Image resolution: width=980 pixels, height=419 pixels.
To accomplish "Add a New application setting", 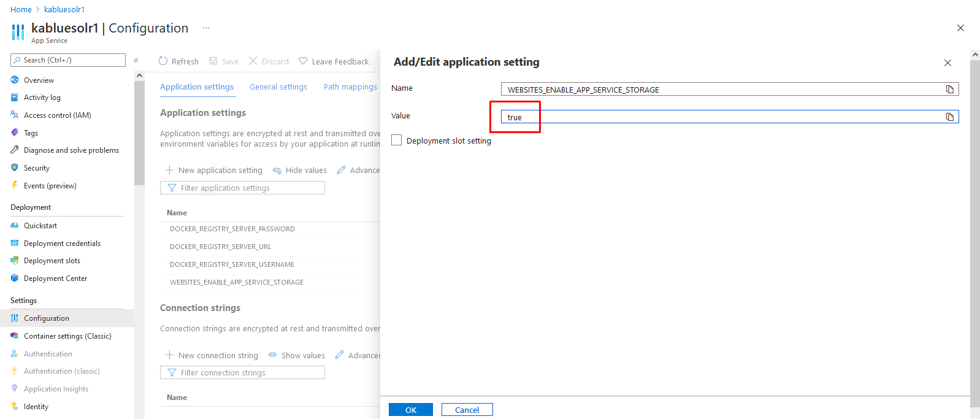I will point(214,171).
